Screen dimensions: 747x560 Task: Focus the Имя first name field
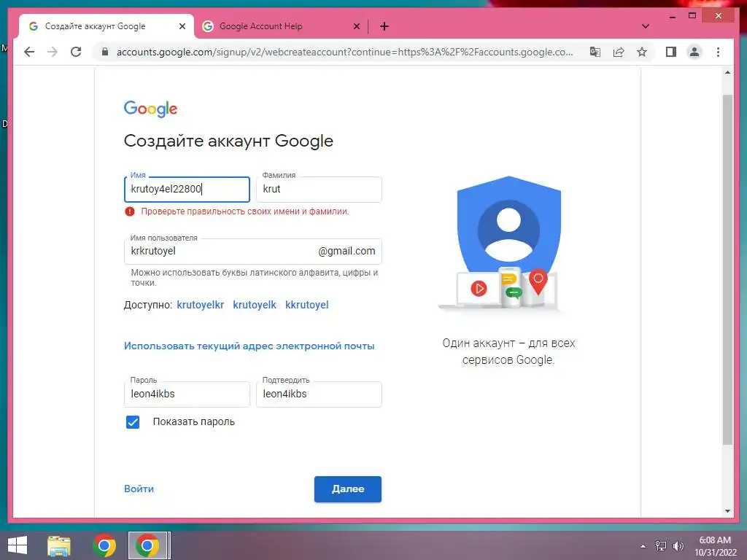(187, 189)
